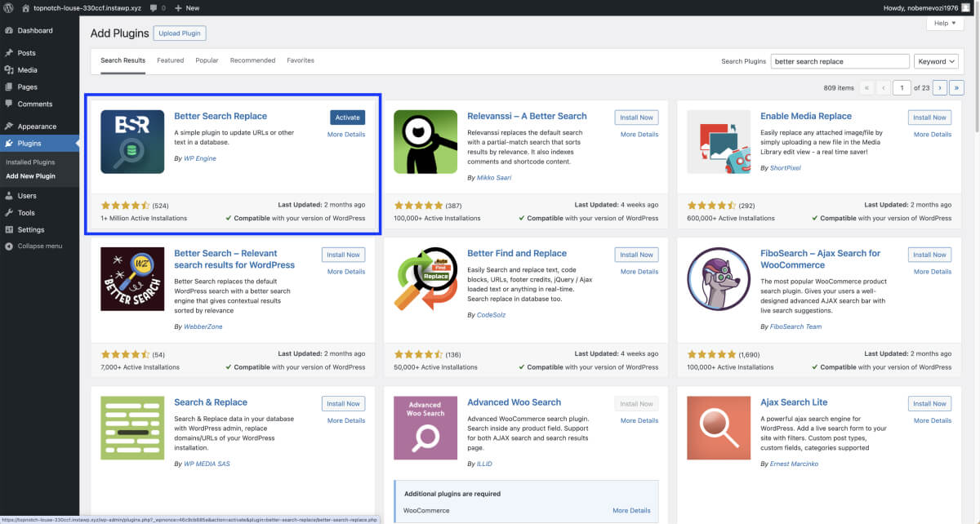Click the Collapse menu arrow icon
The width and height of the screenshot is (980, 524).
(x=8, y=246)
